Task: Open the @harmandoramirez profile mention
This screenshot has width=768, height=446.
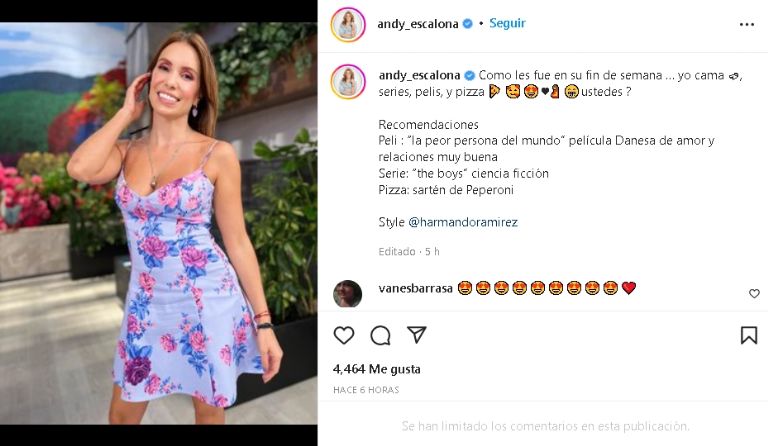Action: tap(463, 222)
